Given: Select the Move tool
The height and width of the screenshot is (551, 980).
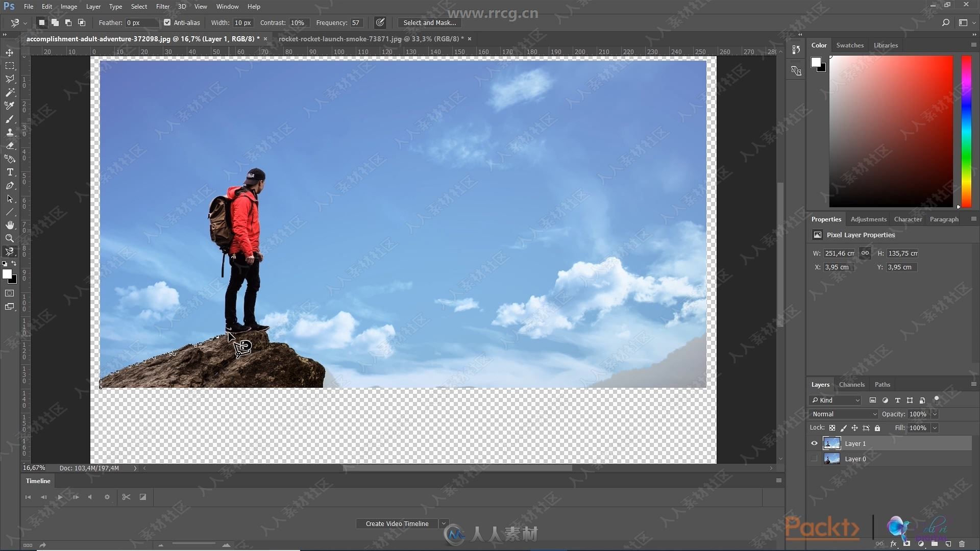Looking at the screenshot, I should click(9, 52).
